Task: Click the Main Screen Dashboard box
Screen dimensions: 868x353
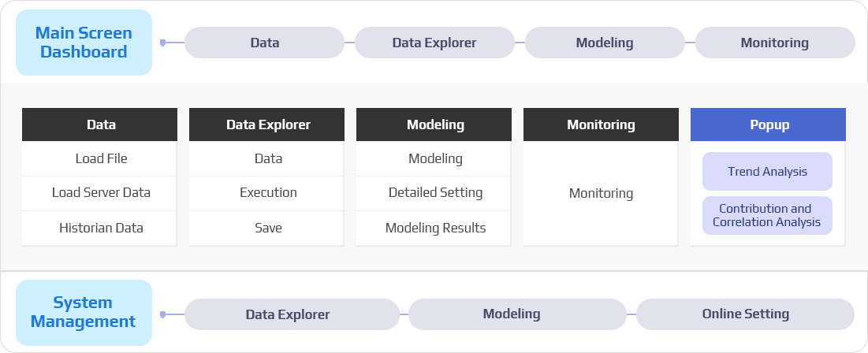Action: coord(84,43)
